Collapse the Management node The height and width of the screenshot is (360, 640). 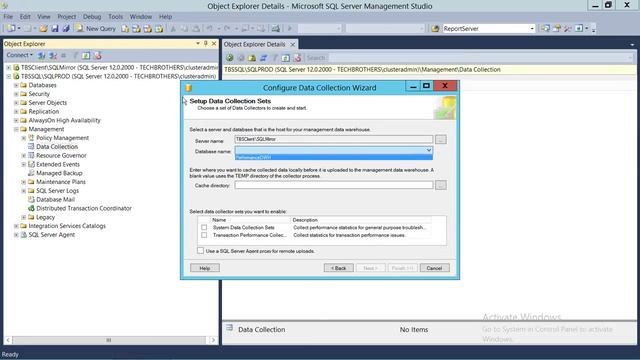pyautogui.click(x=16, y=129)
